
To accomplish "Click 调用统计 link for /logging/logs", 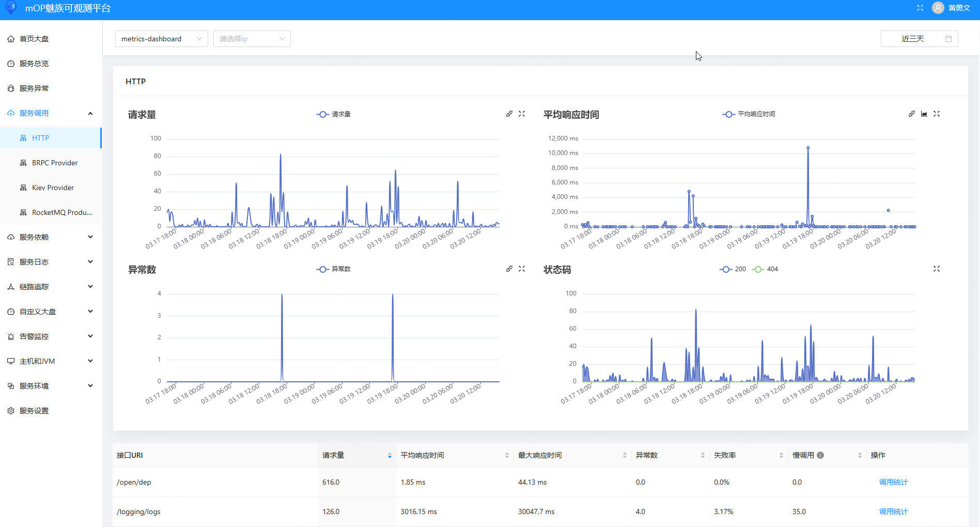I will coord(893,512).
